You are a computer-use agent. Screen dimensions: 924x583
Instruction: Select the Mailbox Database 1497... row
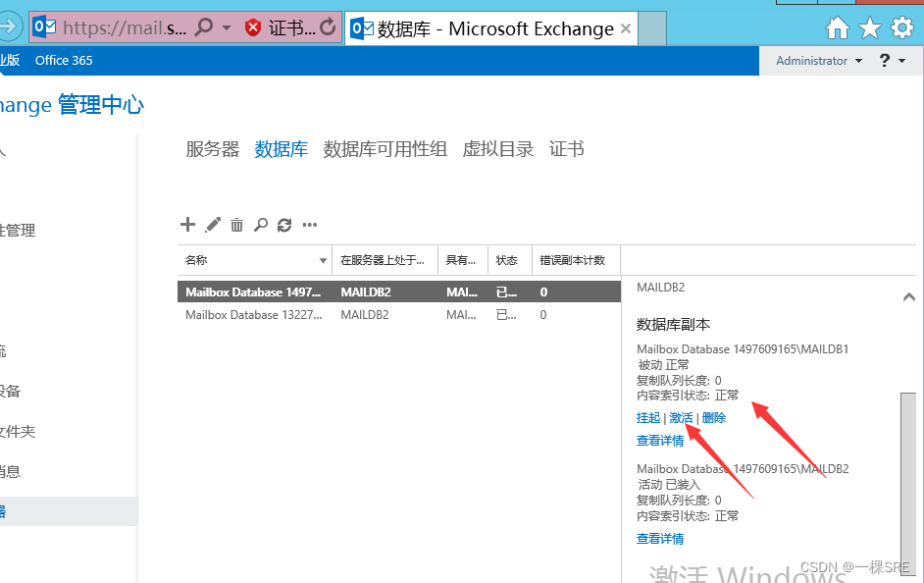click(399, 291)
